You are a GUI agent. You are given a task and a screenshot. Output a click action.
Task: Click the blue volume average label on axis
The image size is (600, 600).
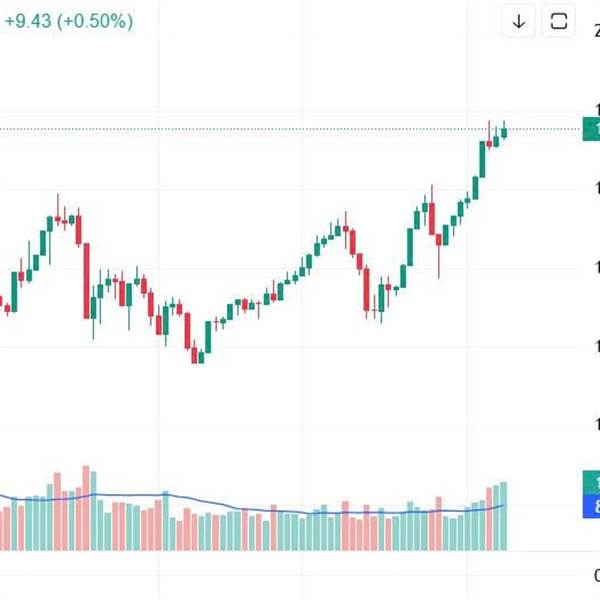[x=590, y=508]
